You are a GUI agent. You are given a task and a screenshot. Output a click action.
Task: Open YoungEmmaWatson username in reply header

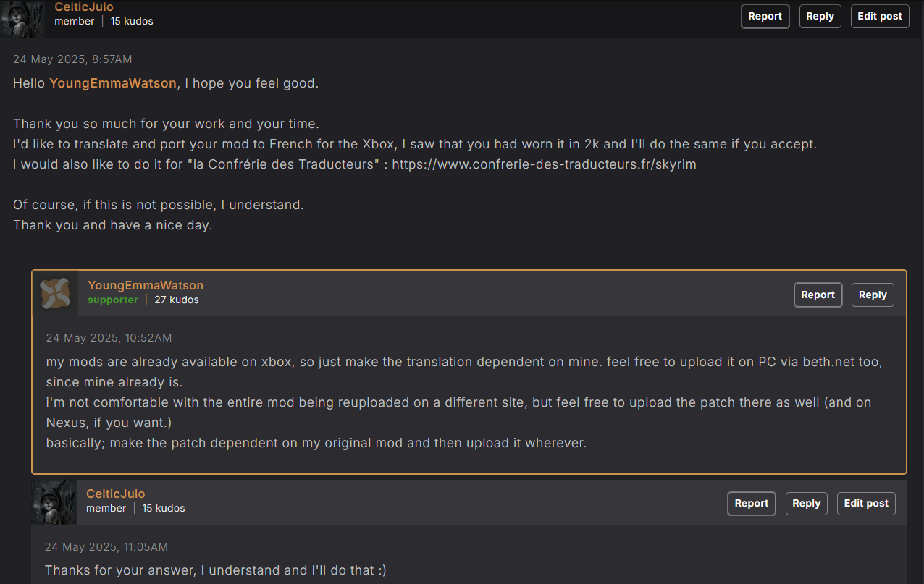pos(146,285)
